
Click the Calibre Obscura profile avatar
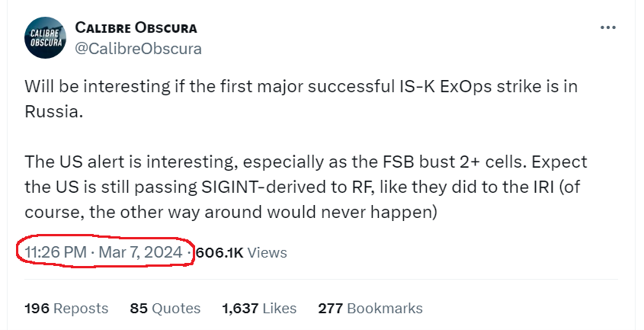[45, 37]
